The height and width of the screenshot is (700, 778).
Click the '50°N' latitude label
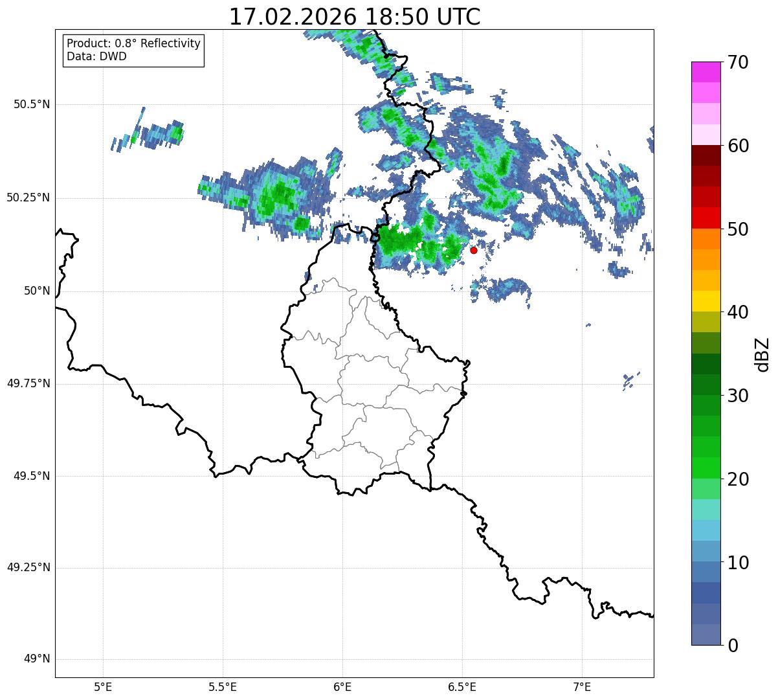pos(37,291)
